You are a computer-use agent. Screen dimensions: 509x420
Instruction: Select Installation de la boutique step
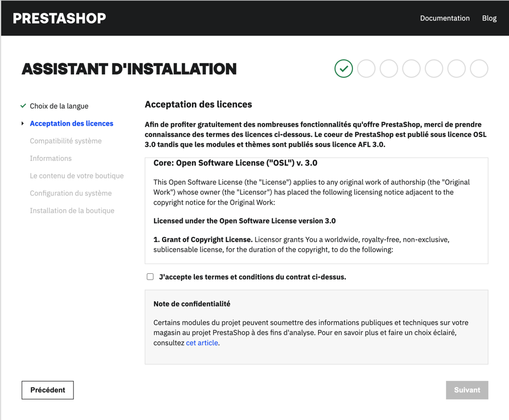point(72,210)
